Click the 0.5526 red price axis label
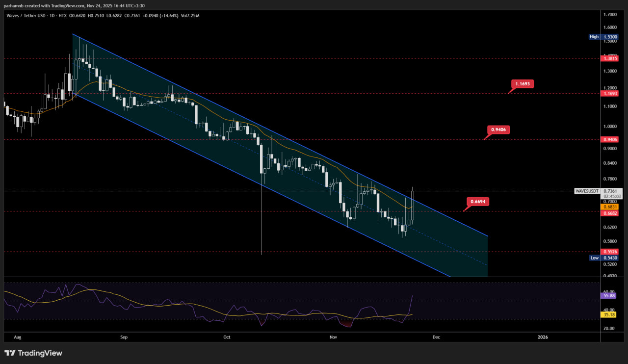This screenshot has height=364, width=628. point(609,252)
